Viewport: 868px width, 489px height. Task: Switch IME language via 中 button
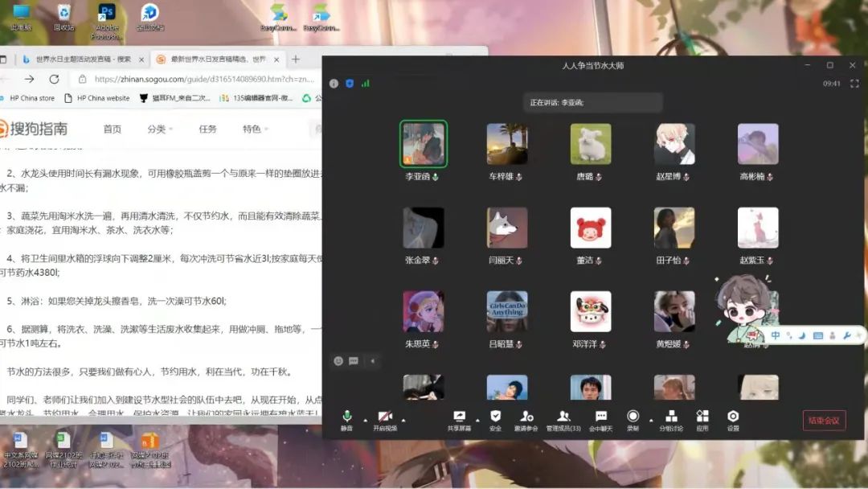tap(776, 335)
